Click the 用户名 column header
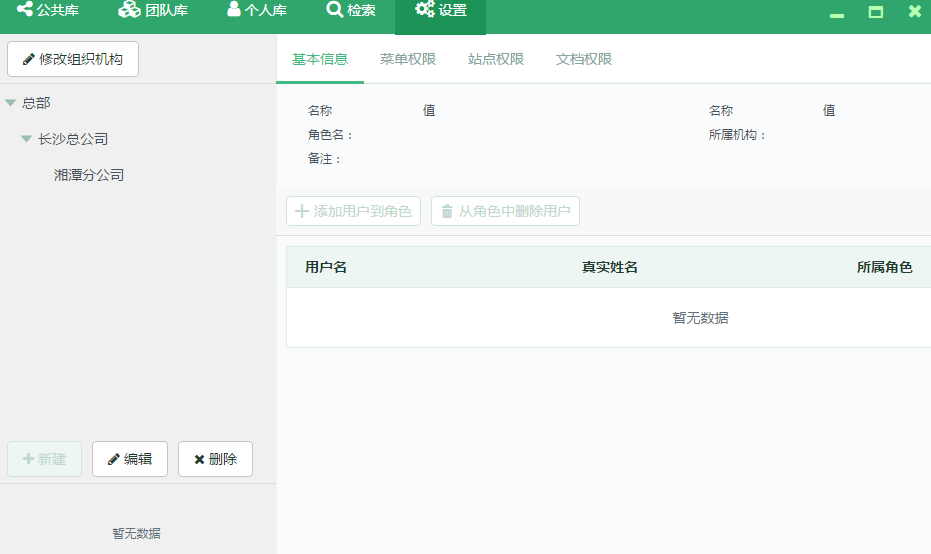This screenshot has height=554, width=931. (326, 267)
